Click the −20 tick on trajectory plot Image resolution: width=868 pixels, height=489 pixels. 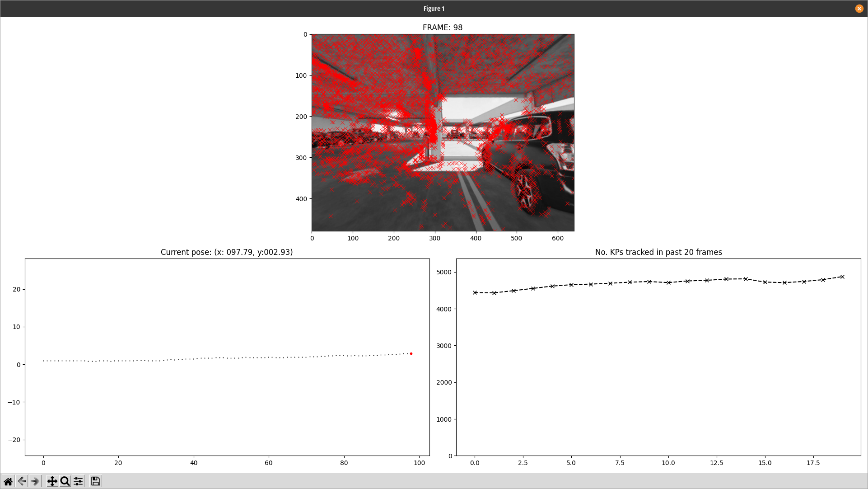pyautogui.click(x=14, y=440)
